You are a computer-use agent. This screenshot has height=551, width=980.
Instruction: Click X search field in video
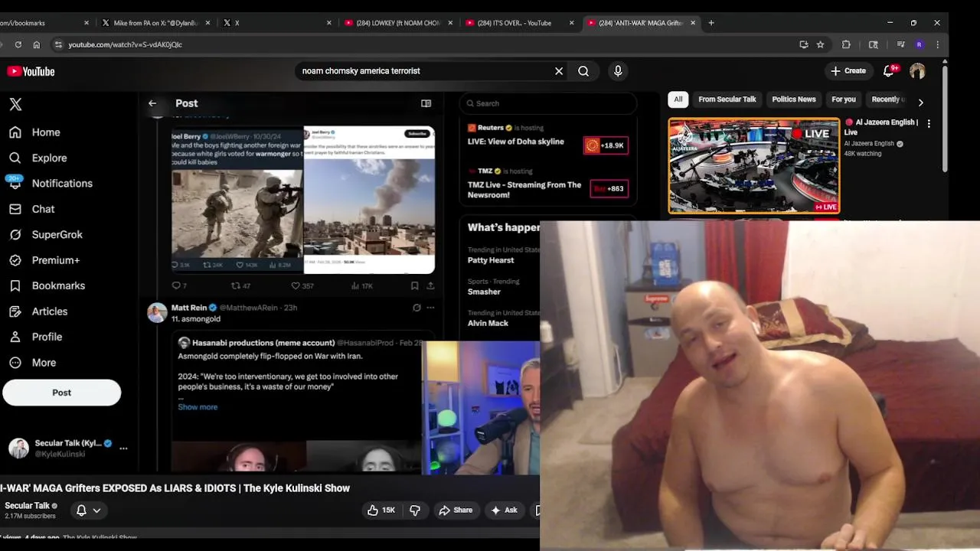[x=548, y=103]
